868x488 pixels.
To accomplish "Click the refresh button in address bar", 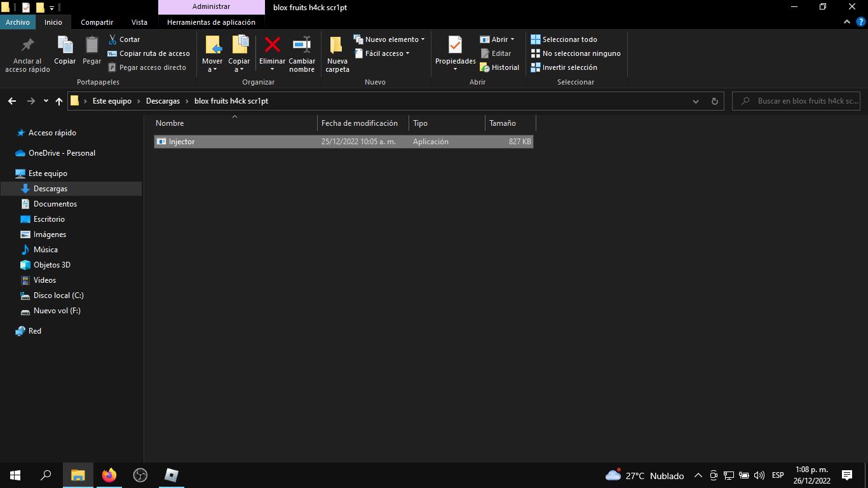I will pyautogui.click(x=714, y=101).
